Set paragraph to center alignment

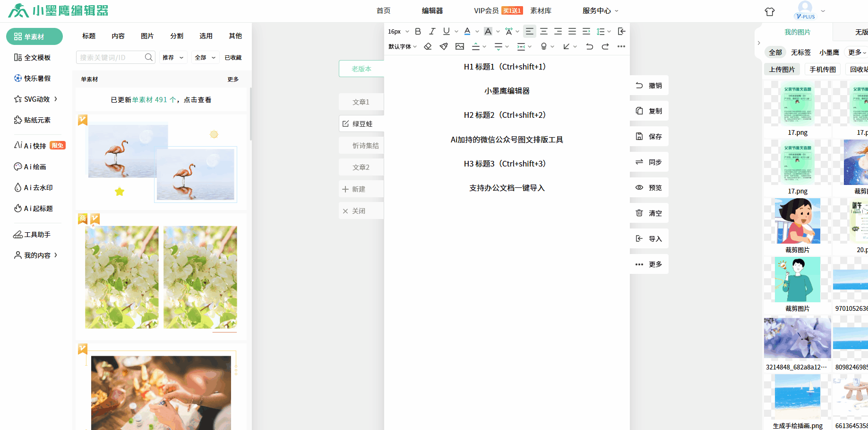[x=544, y=31]
